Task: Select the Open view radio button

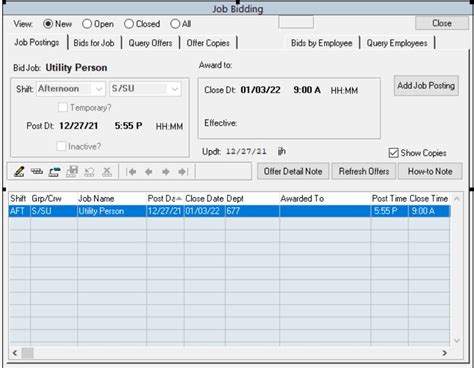Action: 87,24
